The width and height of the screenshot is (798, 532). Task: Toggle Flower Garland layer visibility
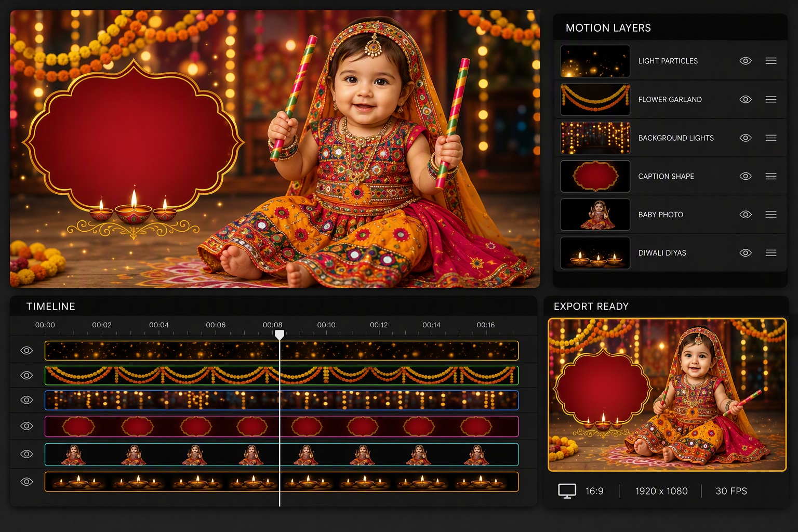pos(746,99)
